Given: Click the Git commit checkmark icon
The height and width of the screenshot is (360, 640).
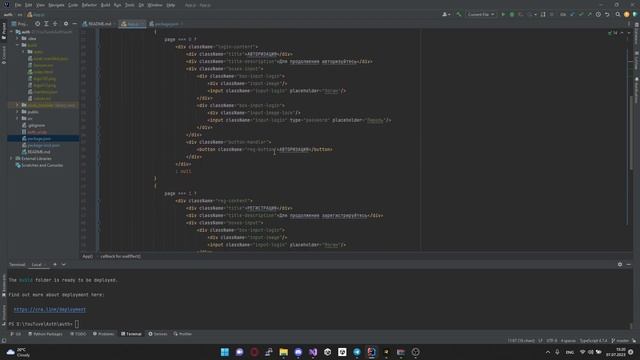Looking at the screenshot, I should [581, 14].
